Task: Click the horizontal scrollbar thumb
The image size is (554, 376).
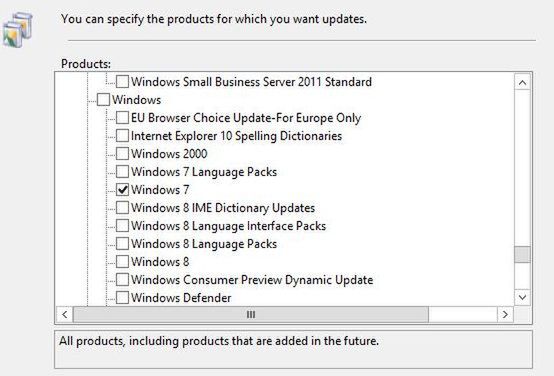Action: pos(251,314)
